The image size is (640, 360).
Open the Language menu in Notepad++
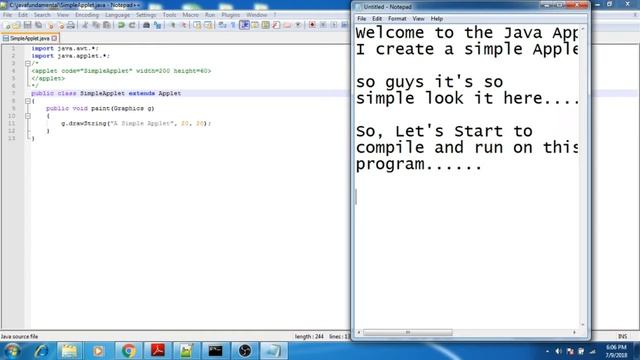pos(117,15)
